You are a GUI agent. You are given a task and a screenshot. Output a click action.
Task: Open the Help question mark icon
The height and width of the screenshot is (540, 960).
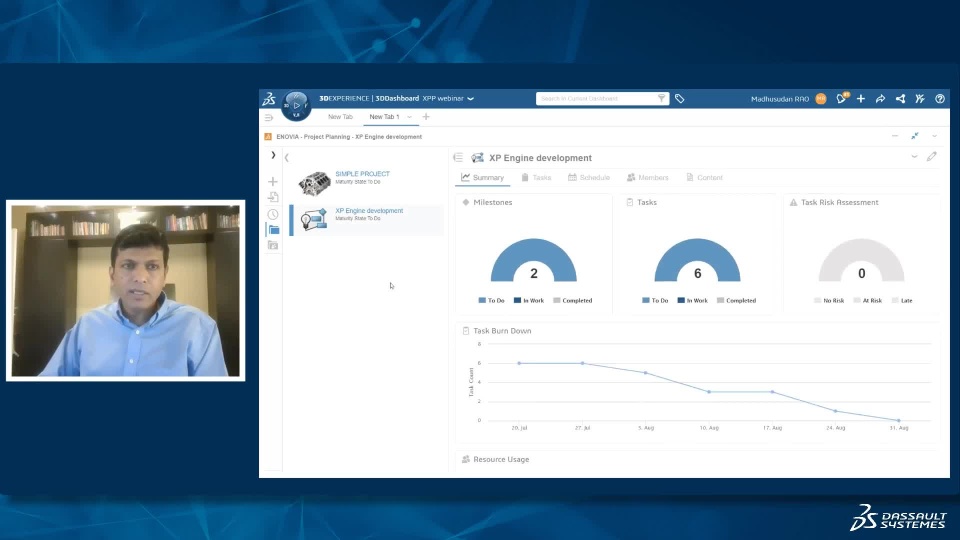click(x=940, y=99)
